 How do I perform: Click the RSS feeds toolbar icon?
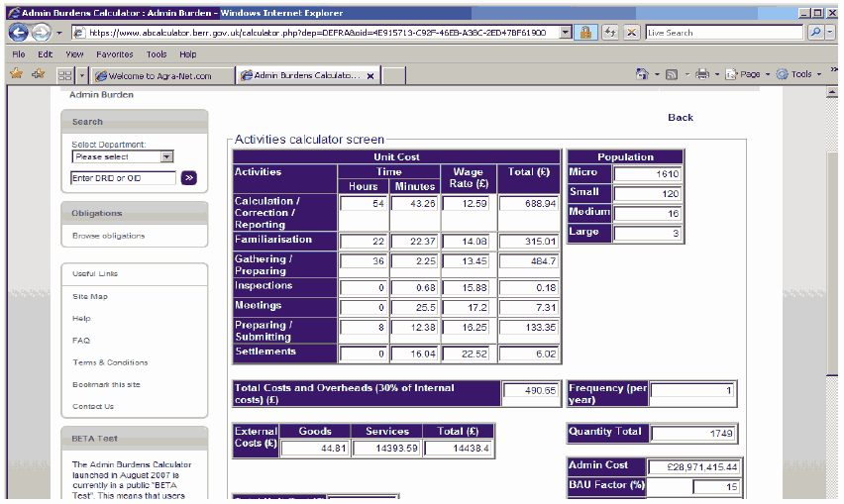tap(672, 75)
